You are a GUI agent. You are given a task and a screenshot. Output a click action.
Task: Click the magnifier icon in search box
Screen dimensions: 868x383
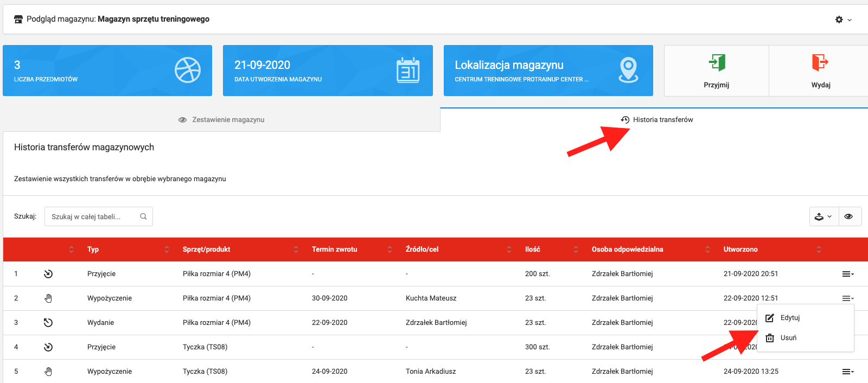143,216
